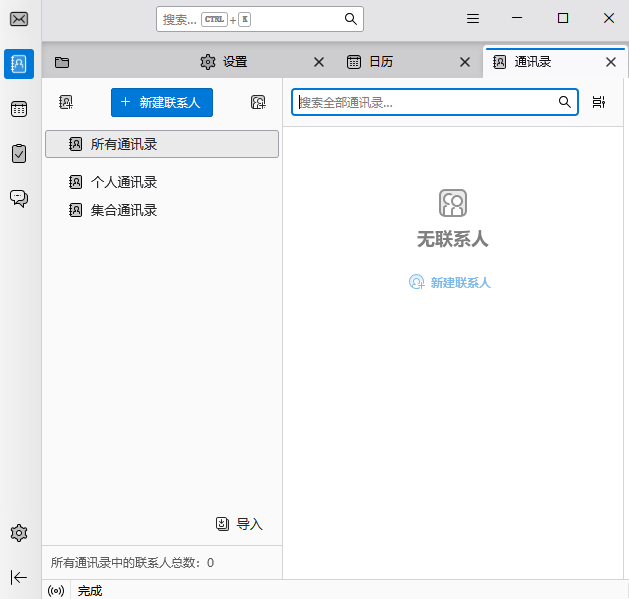Image resolution: width=629 pixels, height=599 pixels.
Task: Switch to the 设置 tab
Action: pyautogui.click(x=262, y=62)
